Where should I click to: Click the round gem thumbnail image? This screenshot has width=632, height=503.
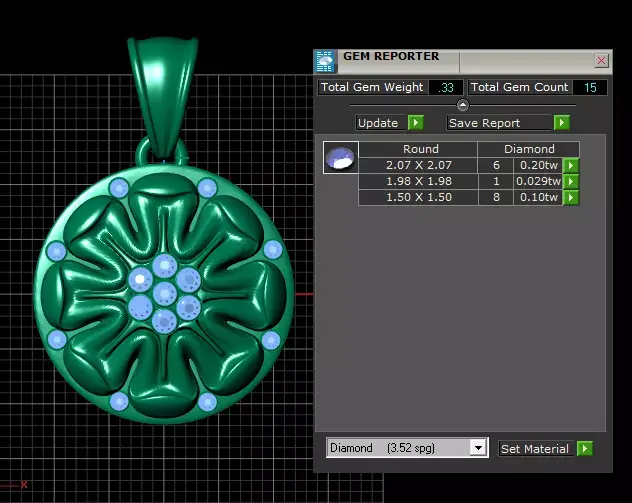341,158
